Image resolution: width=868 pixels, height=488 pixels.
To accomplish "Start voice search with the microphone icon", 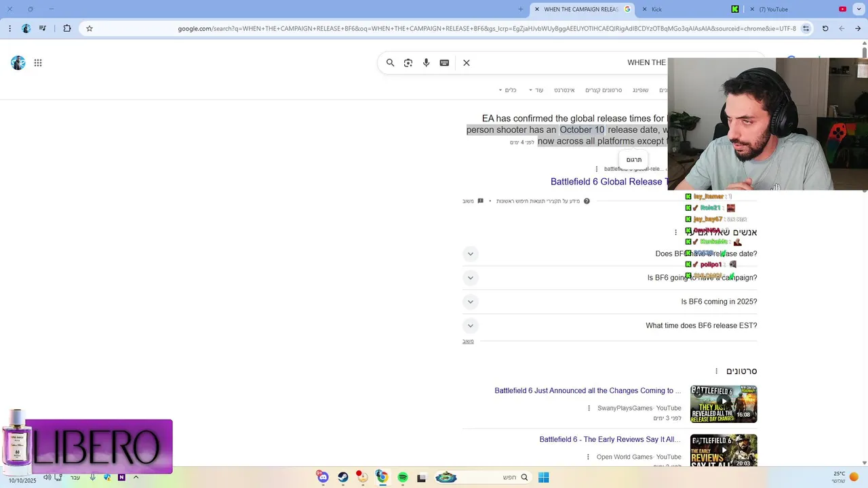I will (427, 63).
